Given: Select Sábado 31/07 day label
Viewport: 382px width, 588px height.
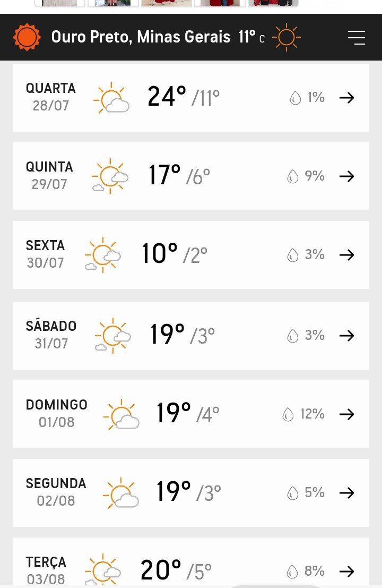Looking at the screenshot, I should [x=51, y=335].
